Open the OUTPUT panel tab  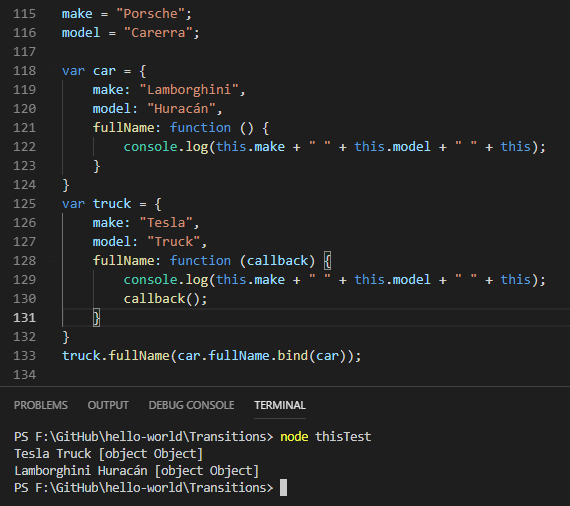tap(108, 405)
